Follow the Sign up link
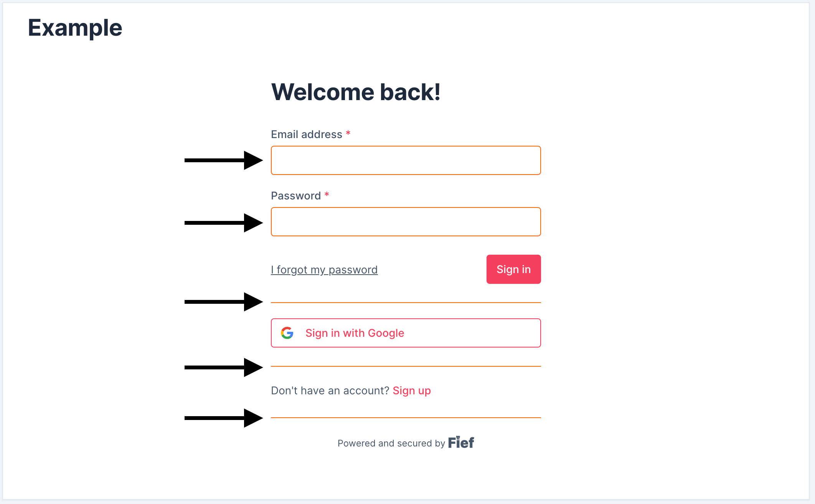Image resolution: width=815 pixels, height=504 pixels. tap(412, 391)
